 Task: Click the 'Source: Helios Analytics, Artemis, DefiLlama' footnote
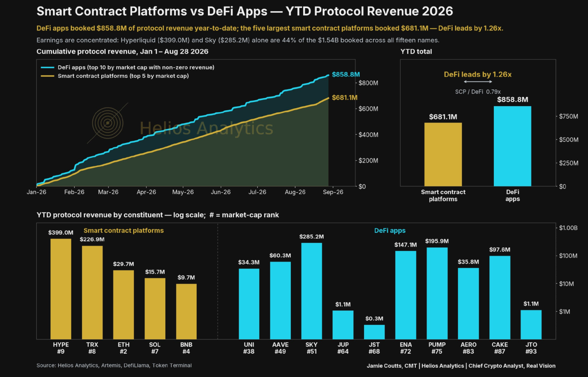pyautogui.click(x=114, y=365)
